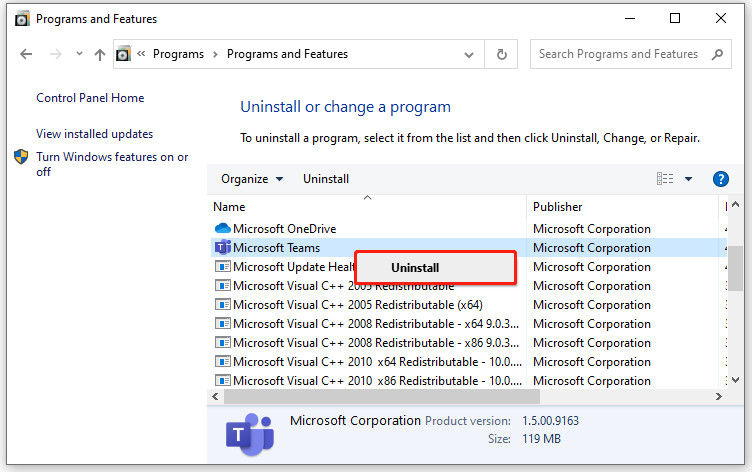
Task: Click Programs in the breadcrumb path
Action: pos(178,54)
